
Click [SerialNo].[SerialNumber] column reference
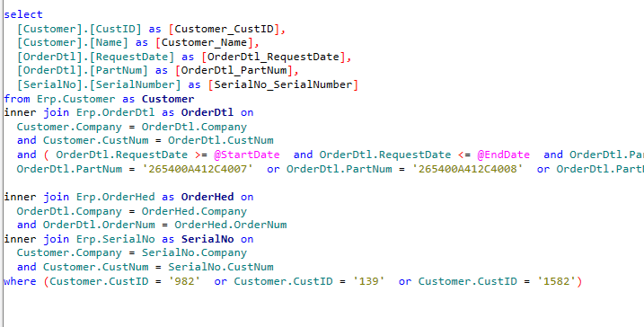(99, 85)
